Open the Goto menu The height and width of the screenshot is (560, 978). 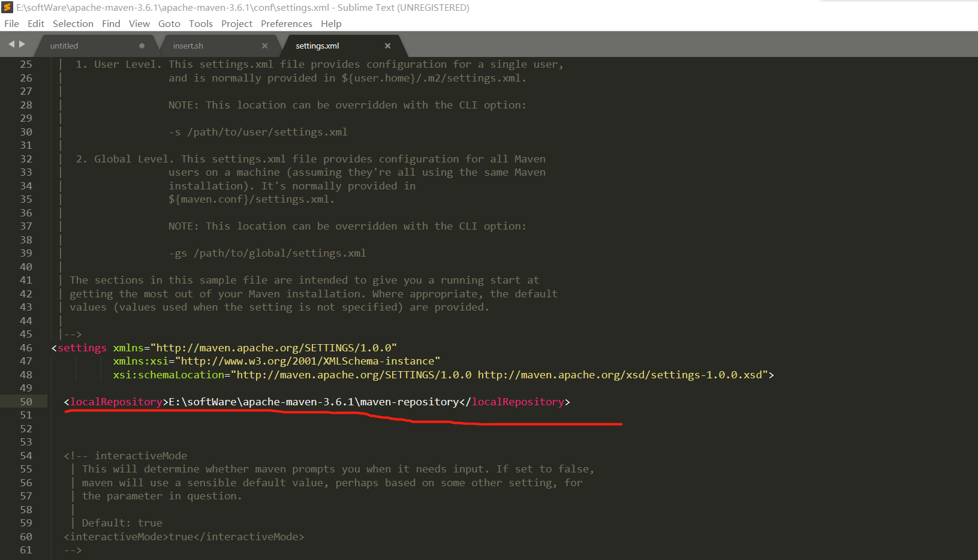pos(169,23)
